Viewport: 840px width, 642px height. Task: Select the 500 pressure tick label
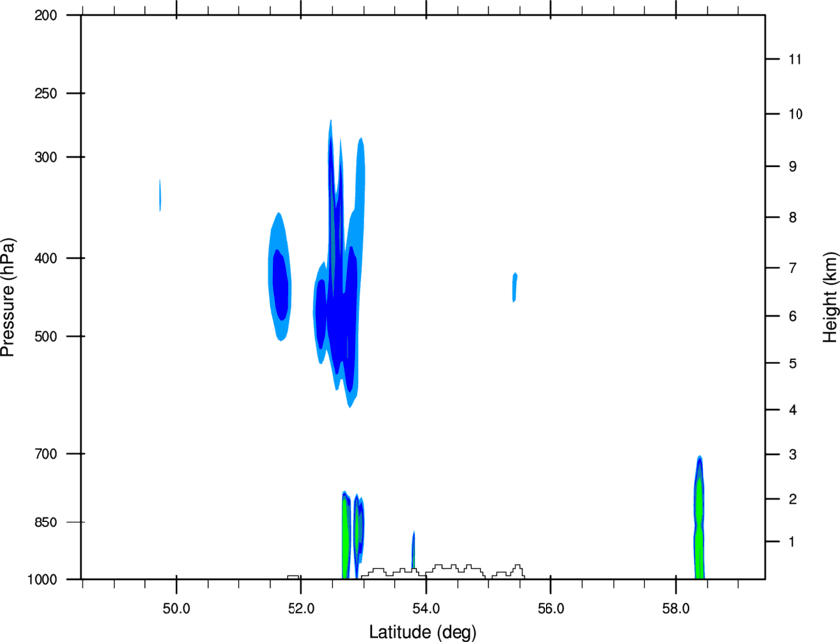tap(46, 336)
